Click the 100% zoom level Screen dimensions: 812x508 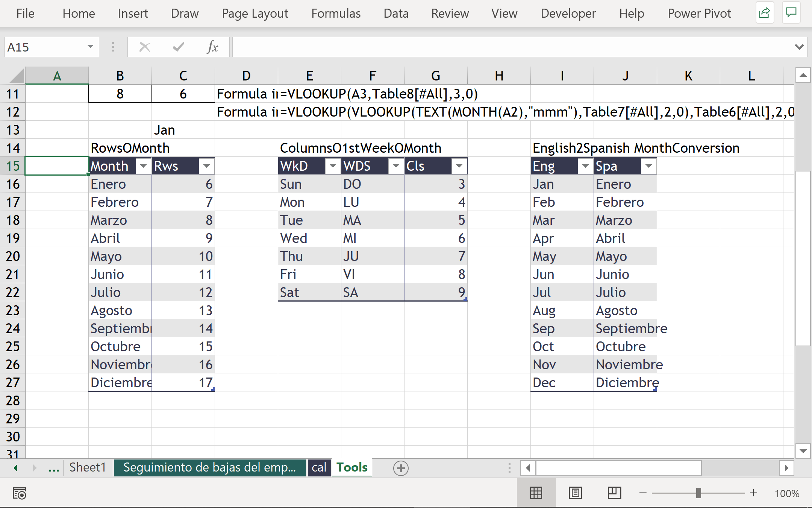click(x=787, y=493)
